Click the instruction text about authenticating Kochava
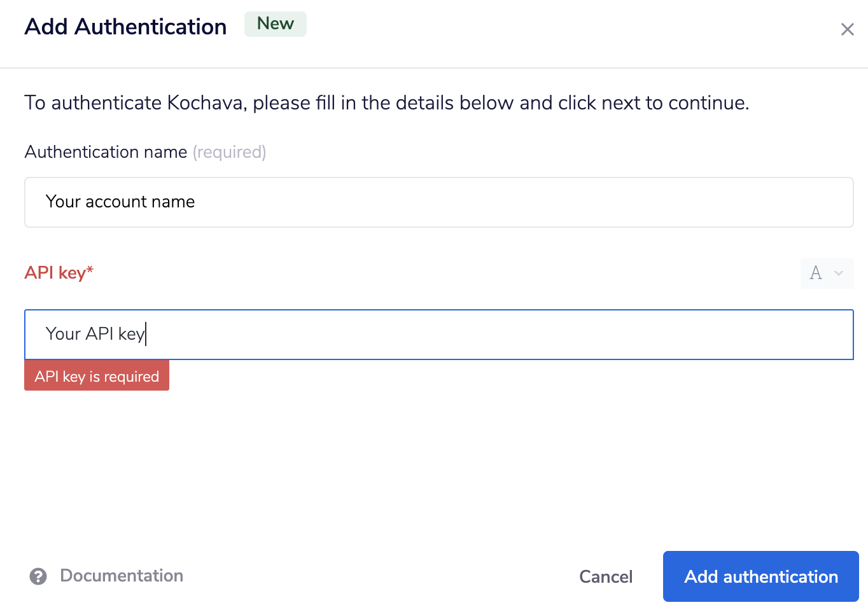The height and width of the screenshot is (612, 868). coord(387,102)
